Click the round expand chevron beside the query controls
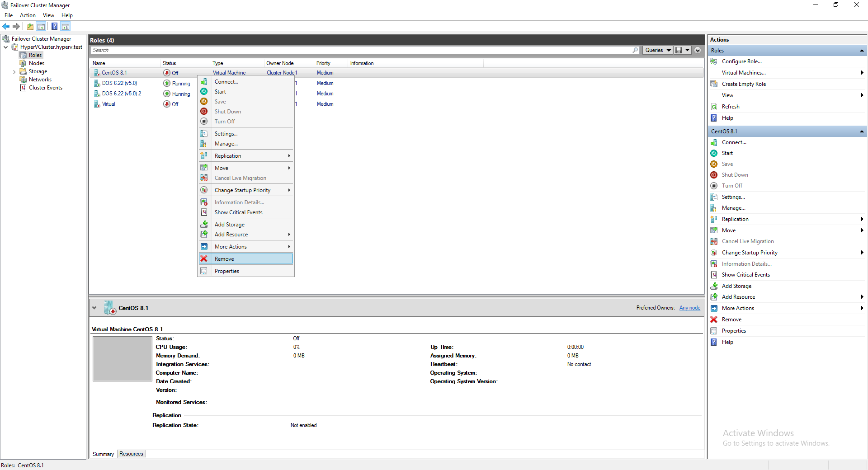This screenshot has height=470, width=868. click(x=698, y=50)
